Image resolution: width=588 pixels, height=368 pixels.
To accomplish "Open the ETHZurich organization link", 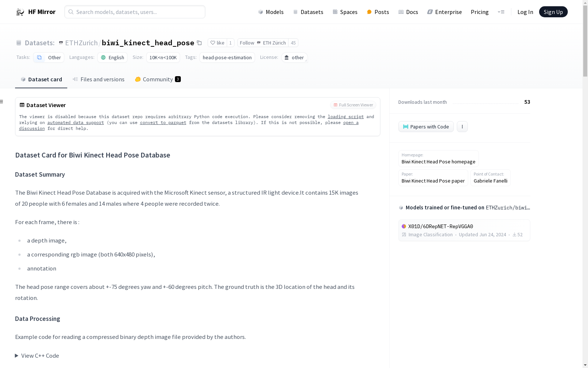I will pos(81,43).
